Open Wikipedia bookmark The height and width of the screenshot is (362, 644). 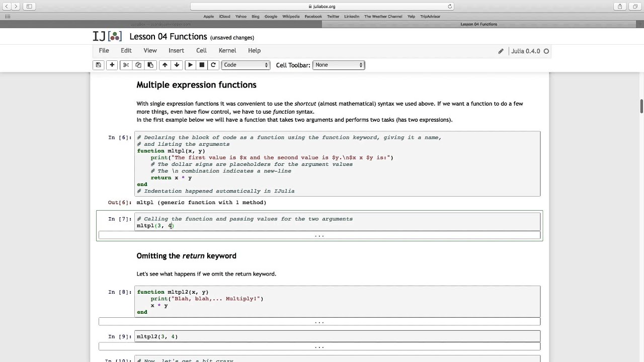tap(291, 17)
